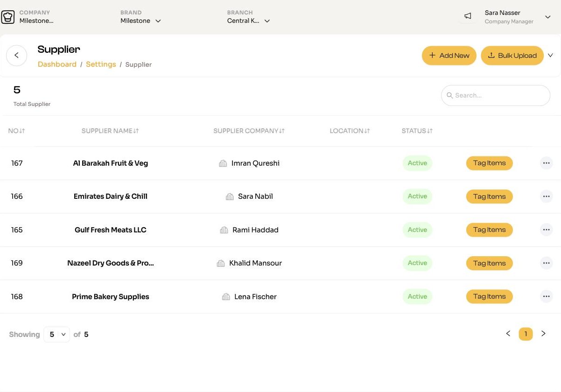Click the Total Supplier count label

coord(32,104)
